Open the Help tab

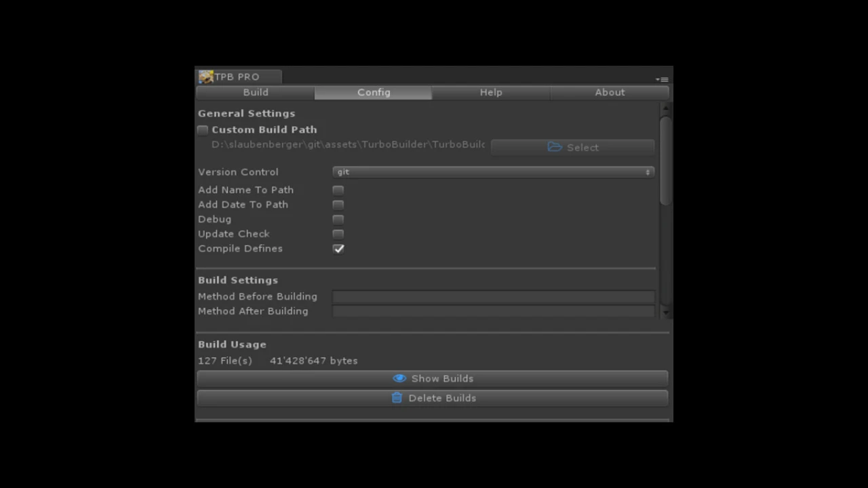pyautogui.click(x=491, y=92)
